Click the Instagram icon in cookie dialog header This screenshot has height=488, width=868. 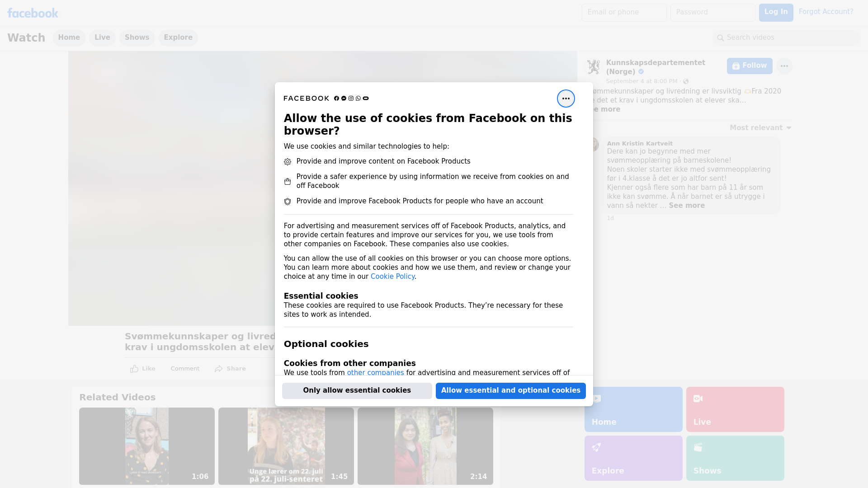(x=351, y=99)
